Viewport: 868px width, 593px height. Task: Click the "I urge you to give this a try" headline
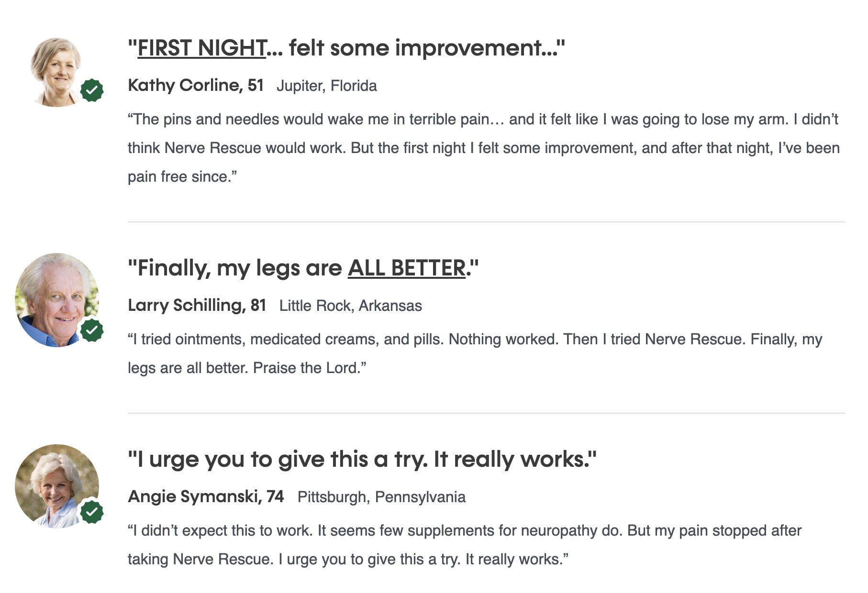[x=362, y=460]
